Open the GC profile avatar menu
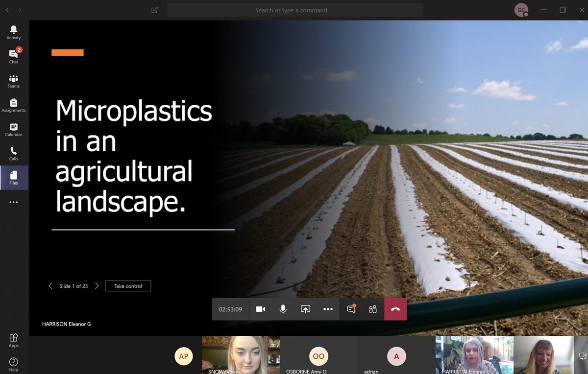The width and height of the screenshot is (588, 374). pos(521,10)
